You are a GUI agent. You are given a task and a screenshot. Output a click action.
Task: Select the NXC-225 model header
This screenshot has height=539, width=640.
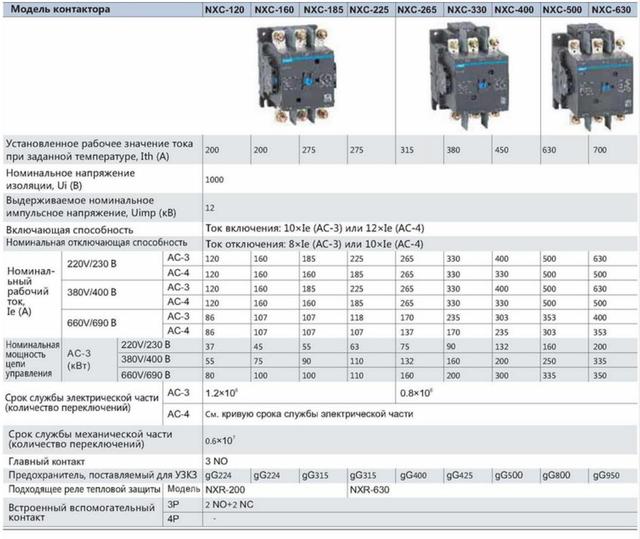(x=369, y=11)
